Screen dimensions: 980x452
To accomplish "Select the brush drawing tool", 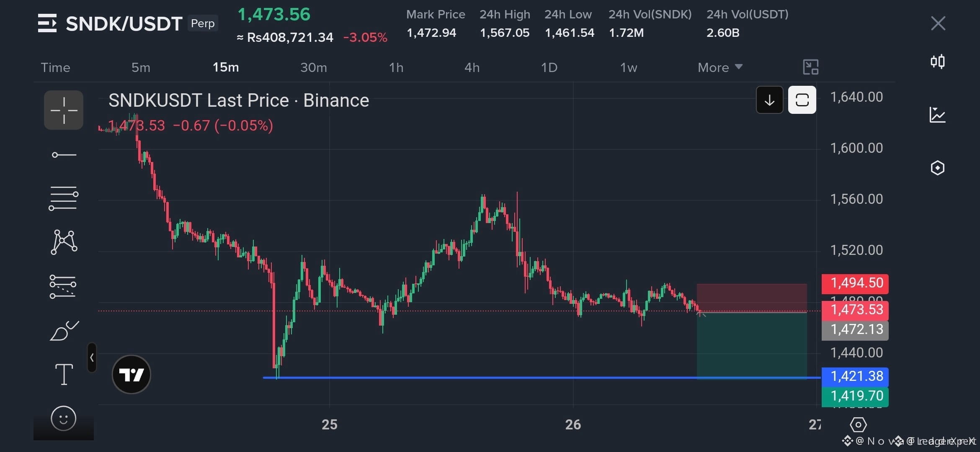I will tap(64, 331).
